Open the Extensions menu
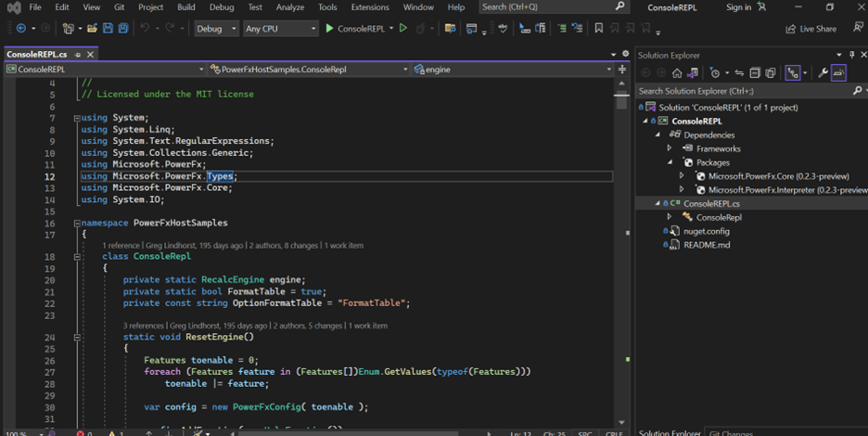This screenshot has height=436, width=868. [x=370, y=7]
